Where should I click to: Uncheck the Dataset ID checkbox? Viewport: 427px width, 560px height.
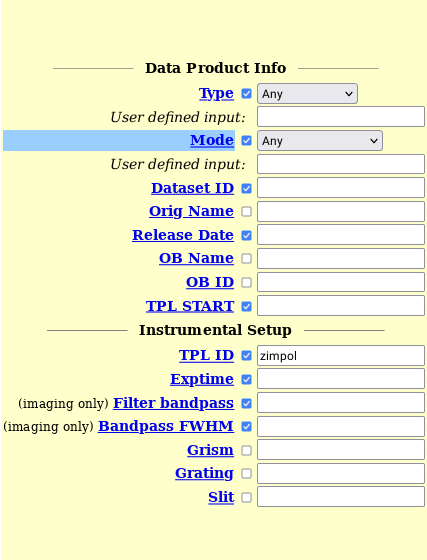coord(246,188)
